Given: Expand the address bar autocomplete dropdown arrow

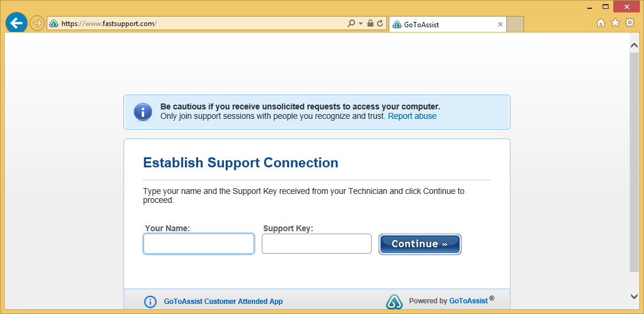Looking at the screenshot, I should [360, 24].
